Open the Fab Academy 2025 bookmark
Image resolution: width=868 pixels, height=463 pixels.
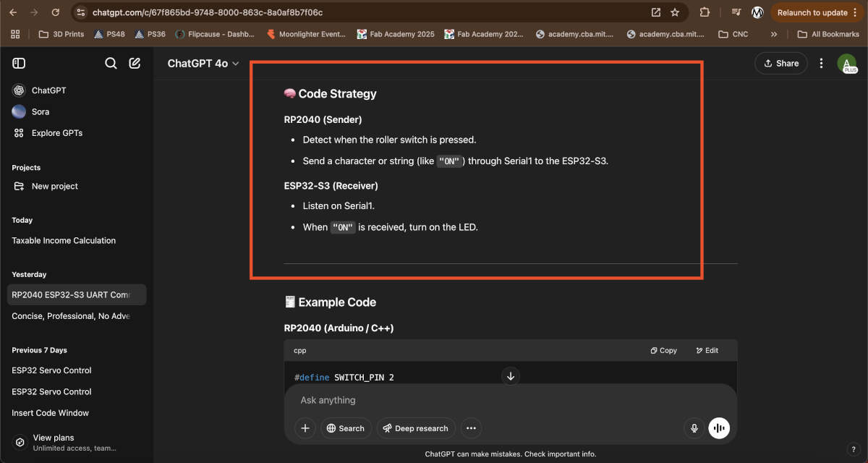396,34
